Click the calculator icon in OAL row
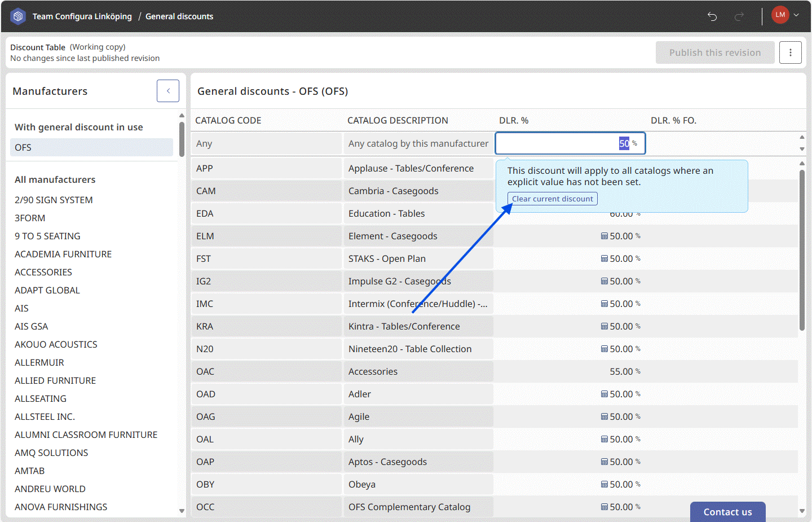Viewport: 812px width, 522px height. point(604,439)
